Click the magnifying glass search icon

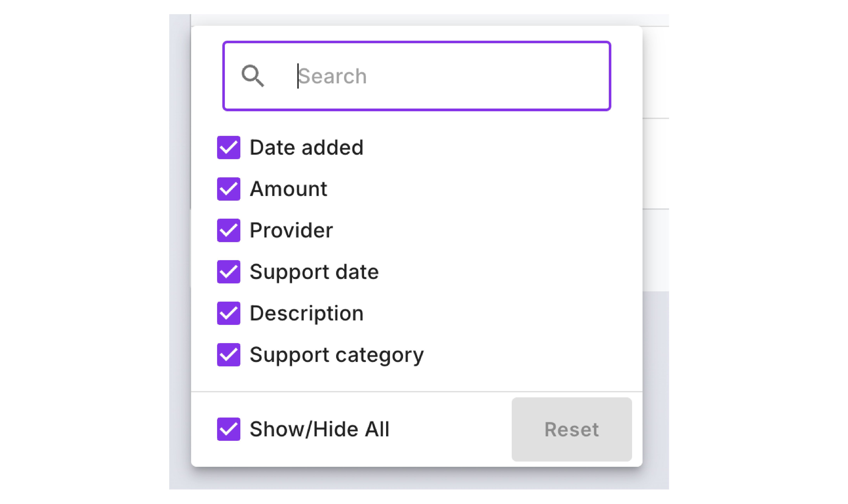point(252,76)
